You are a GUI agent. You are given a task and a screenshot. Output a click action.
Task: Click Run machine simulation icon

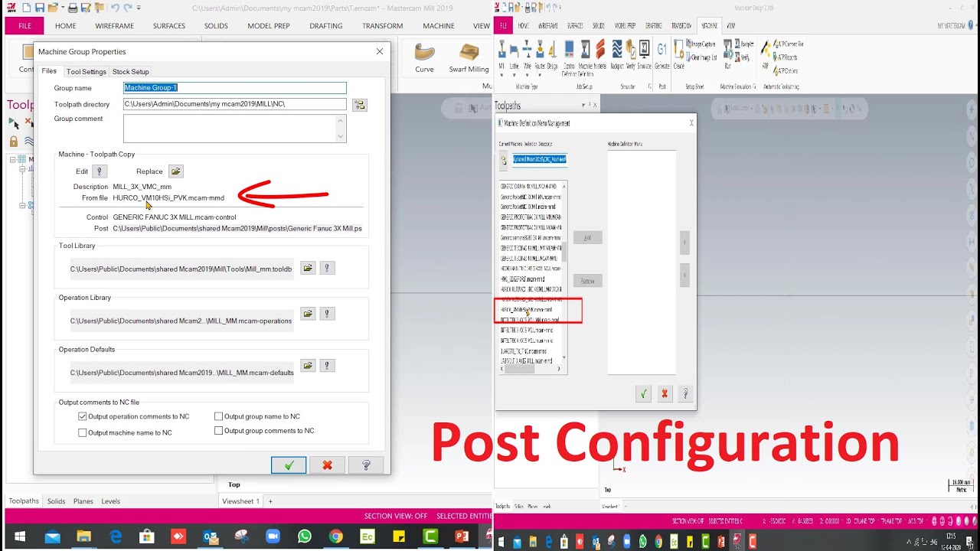(x=727, y=55)
